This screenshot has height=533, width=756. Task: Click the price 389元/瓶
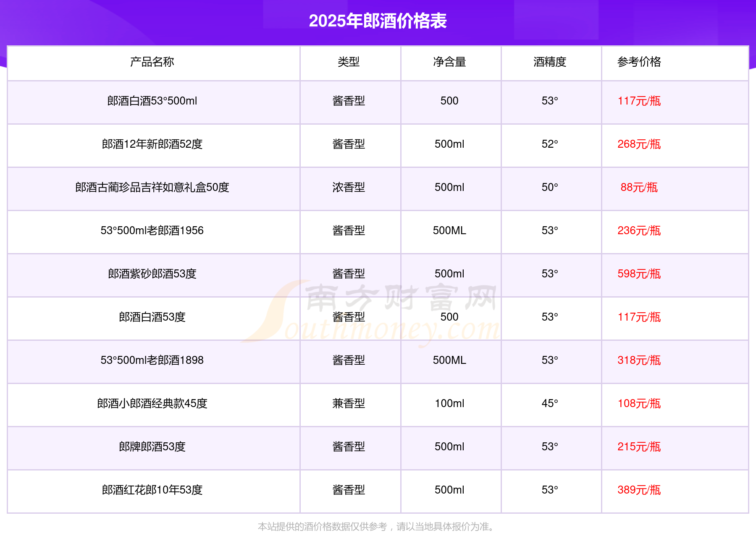pos(639,490)
